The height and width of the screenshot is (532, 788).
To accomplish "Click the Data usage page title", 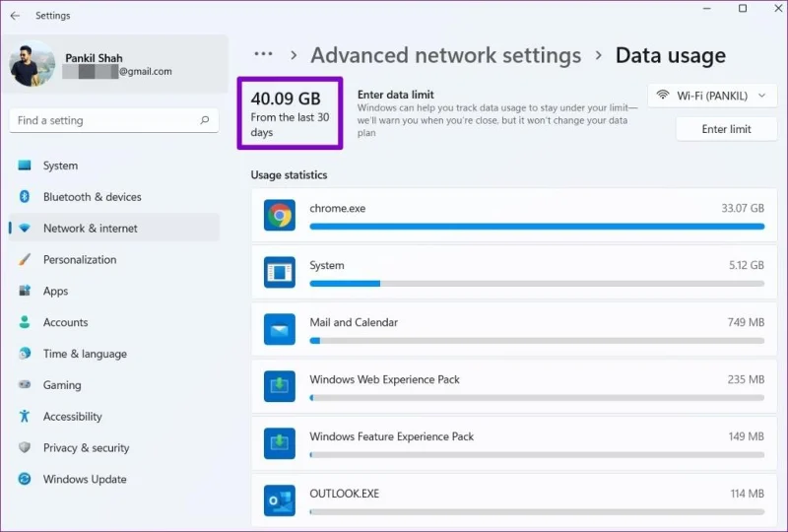I will coord(671,55).
